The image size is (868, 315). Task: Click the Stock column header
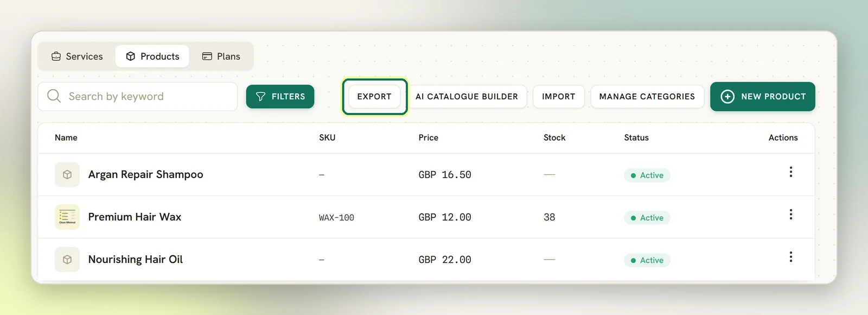[554, 138]
